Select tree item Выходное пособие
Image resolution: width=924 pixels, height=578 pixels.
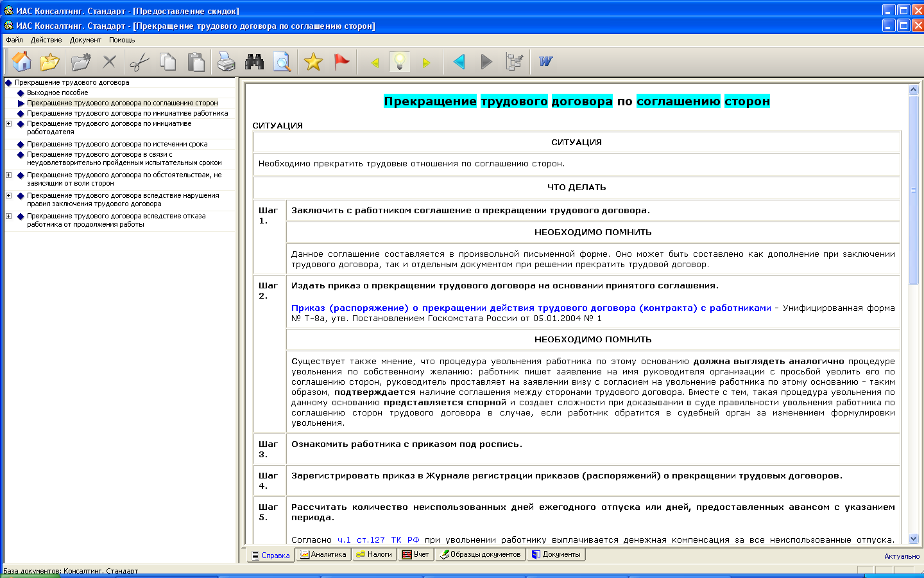click(x=58, y=92)
